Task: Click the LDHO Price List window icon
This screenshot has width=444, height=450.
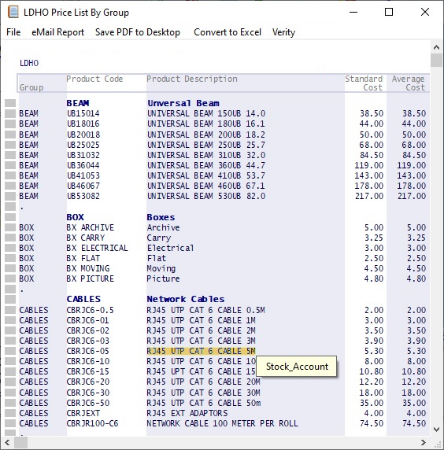Action: pyautogui.click(x=13, y=12)
